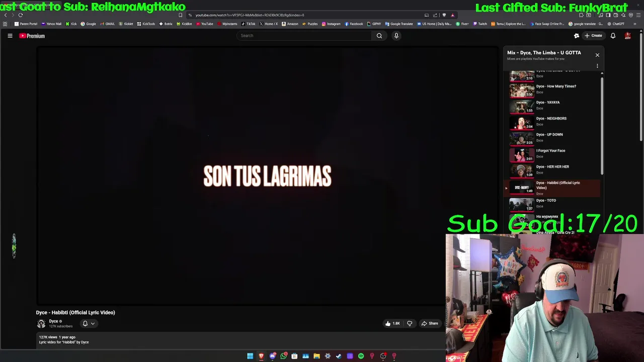
Task: Open File Explorer from the taskbar
Action: click(316, 356)
